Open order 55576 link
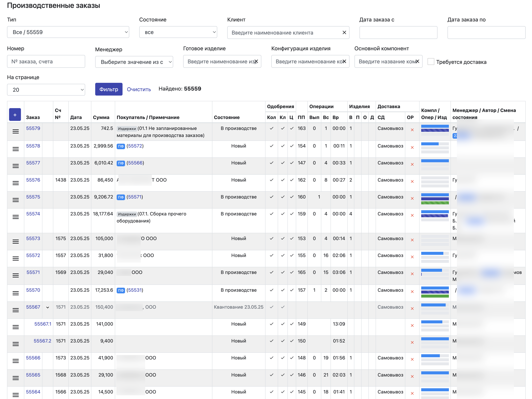This screenshot has width=532, height=399. click(x=33, y=180)
